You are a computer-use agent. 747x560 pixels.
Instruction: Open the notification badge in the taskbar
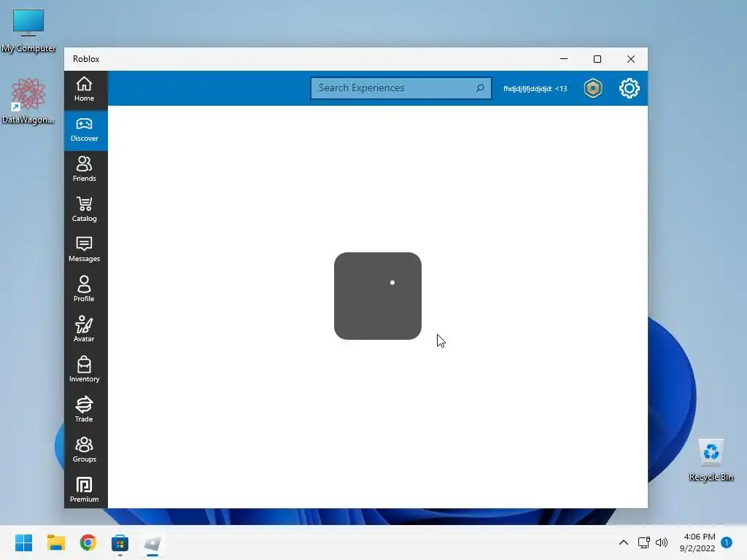click(x=727, y=542)
